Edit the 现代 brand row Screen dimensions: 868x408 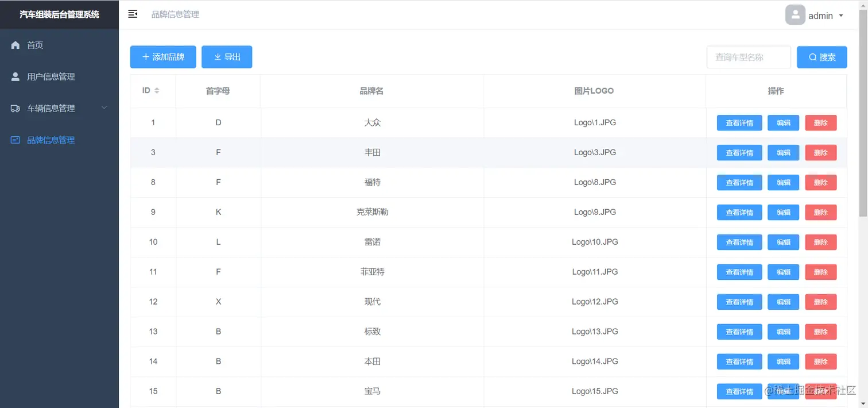click(783, 302)
